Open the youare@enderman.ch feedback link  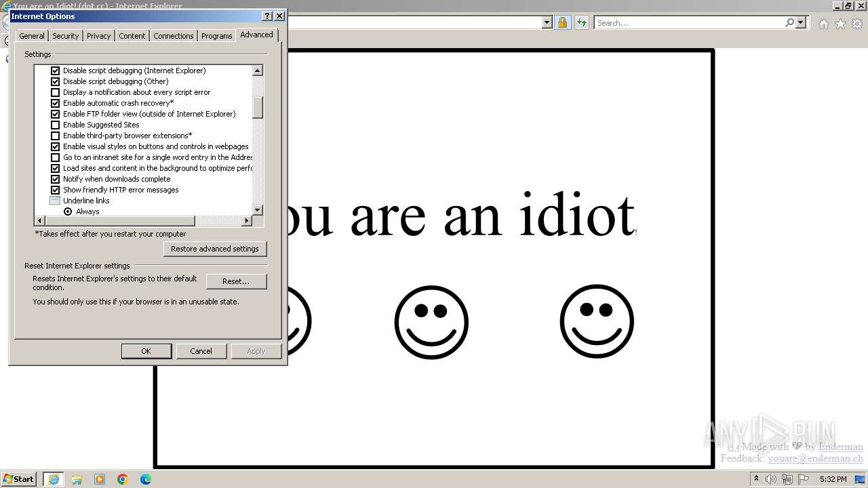816,458
